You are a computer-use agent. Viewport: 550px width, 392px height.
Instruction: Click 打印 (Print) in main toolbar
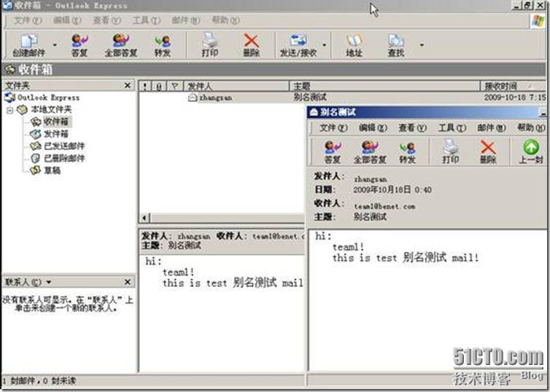click(210, 46)
